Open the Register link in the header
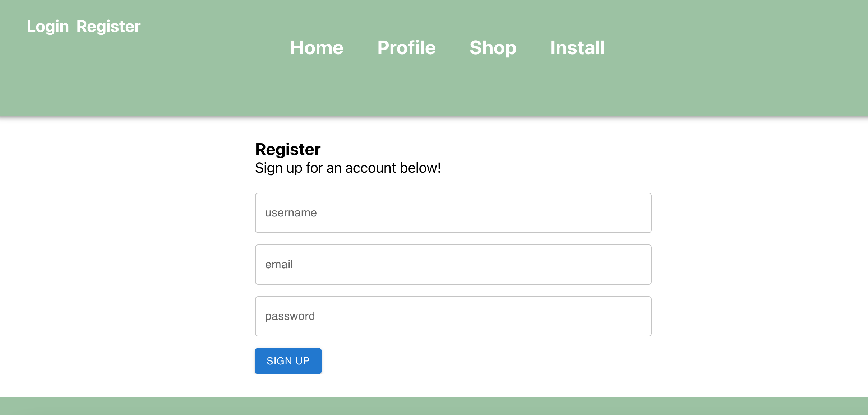868x415 pixels. pyautogui.click(x=108, y=26)
